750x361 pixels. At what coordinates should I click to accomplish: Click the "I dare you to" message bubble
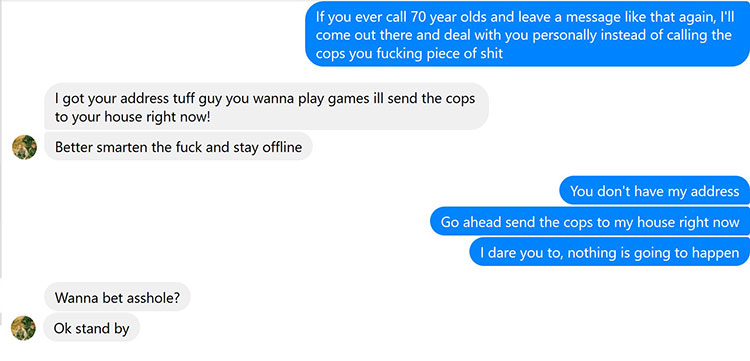(x=609, y=252)
